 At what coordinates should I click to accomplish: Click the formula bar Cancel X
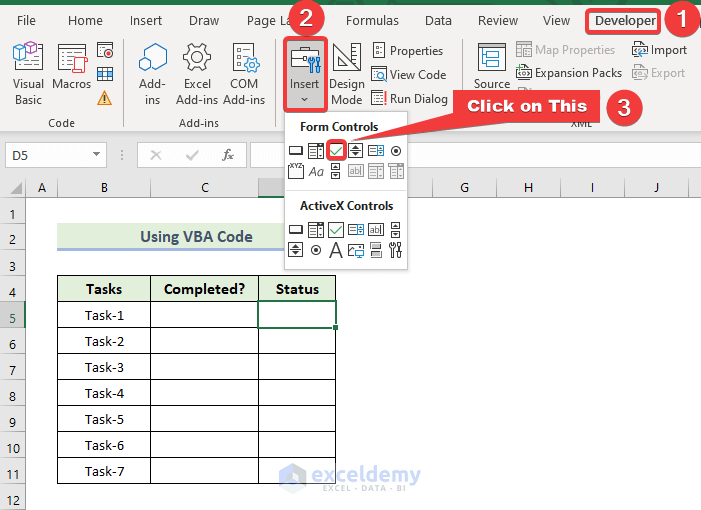pos(156,155)
